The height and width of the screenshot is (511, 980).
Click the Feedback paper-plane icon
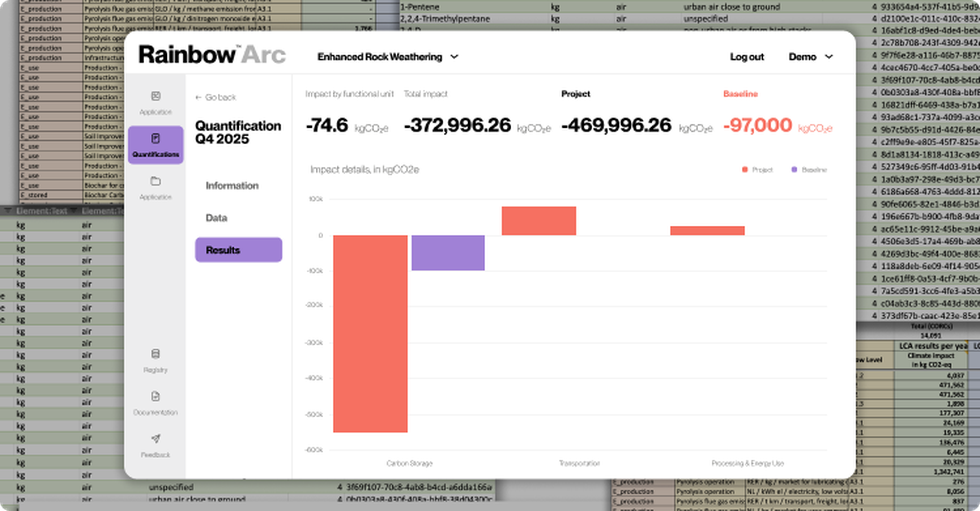[156, 439]
